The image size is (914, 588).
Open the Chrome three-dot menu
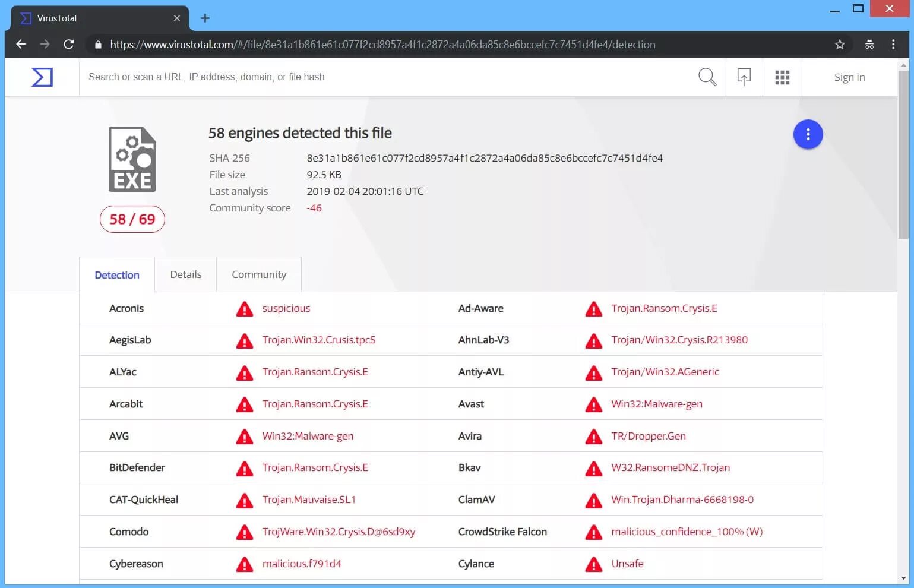click(893, 45)
